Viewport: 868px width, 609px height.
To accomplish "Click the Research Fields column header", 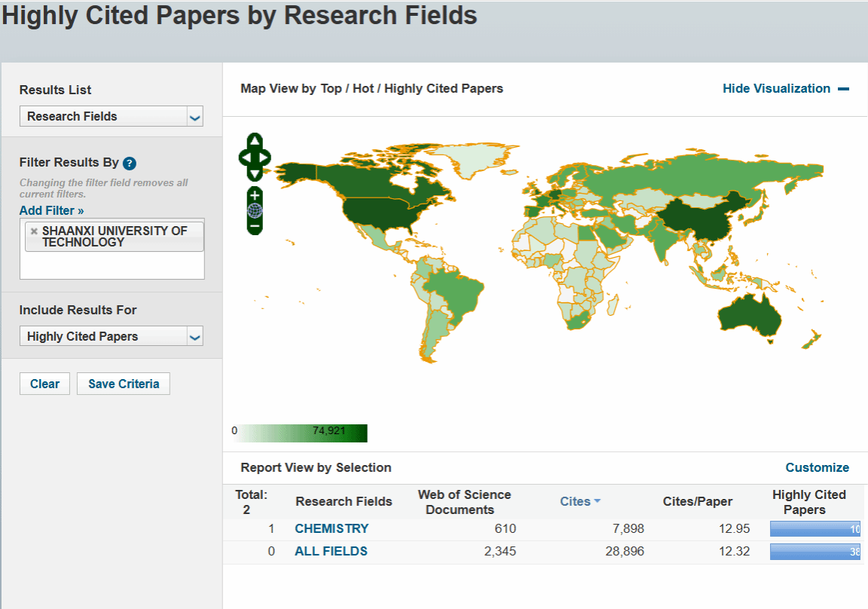I will (x=344, y=501).
